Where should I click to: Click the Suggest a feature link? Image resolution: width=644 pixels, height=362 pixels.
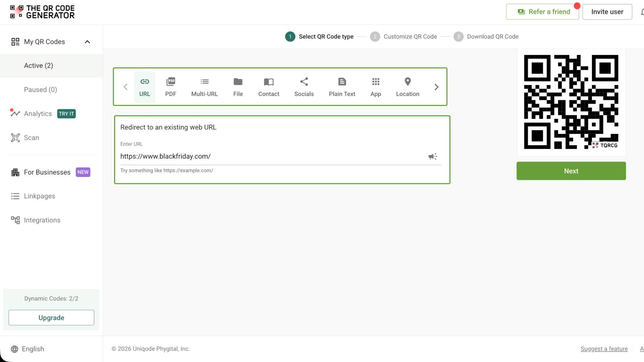[604, 349]
